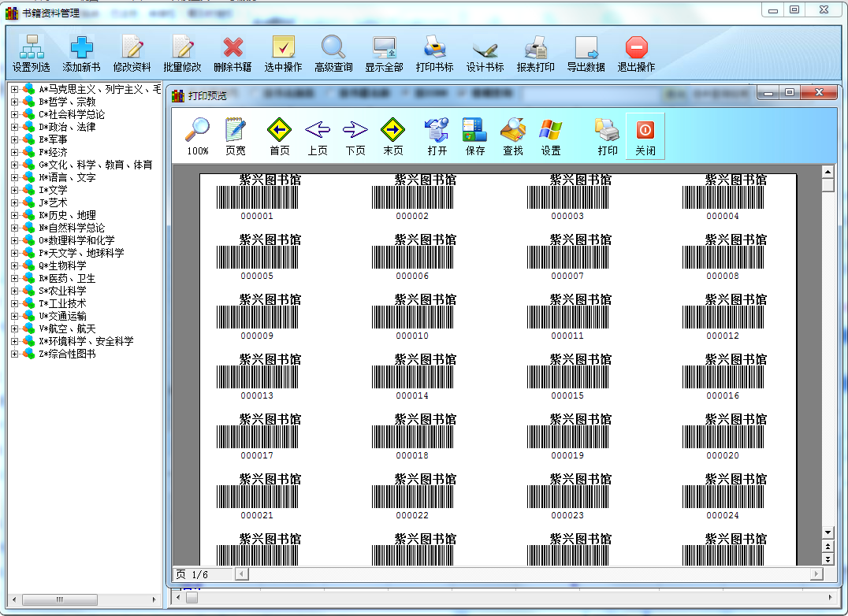Click 导出数据 export data icon

586,54
